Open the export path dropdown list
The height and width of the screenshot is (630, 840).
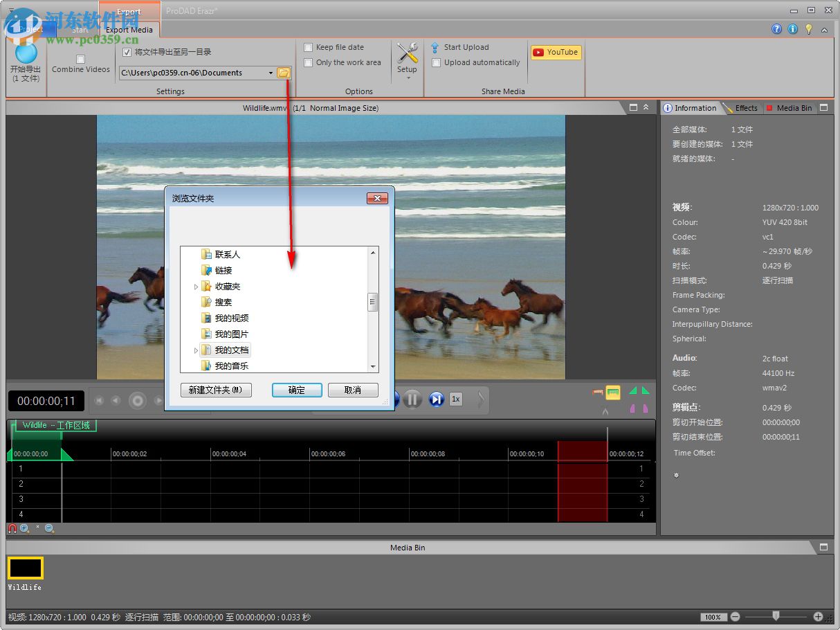[x=271, y=73]
